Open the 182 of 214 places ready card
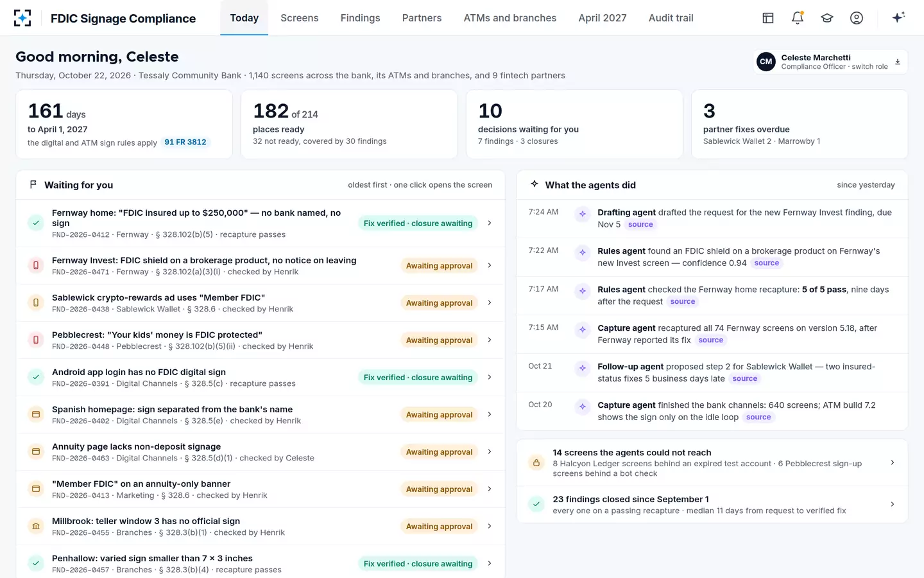 click(349, 124)
